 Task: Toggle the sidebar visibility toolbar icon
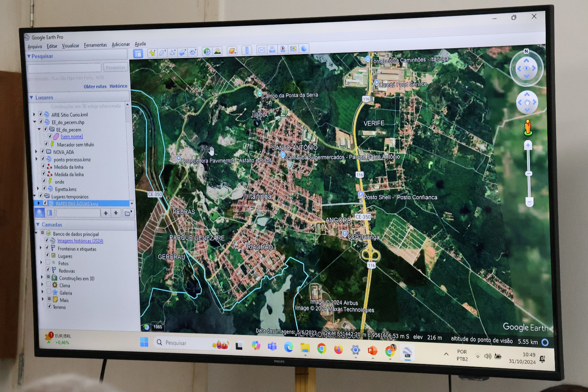pos(138,54)
